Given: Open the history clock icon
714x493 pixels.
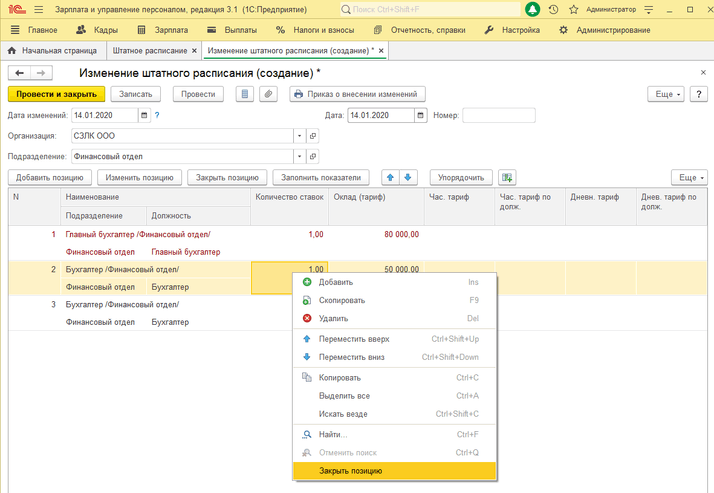Looking at the screenshot, I should (x=553, y=9).
